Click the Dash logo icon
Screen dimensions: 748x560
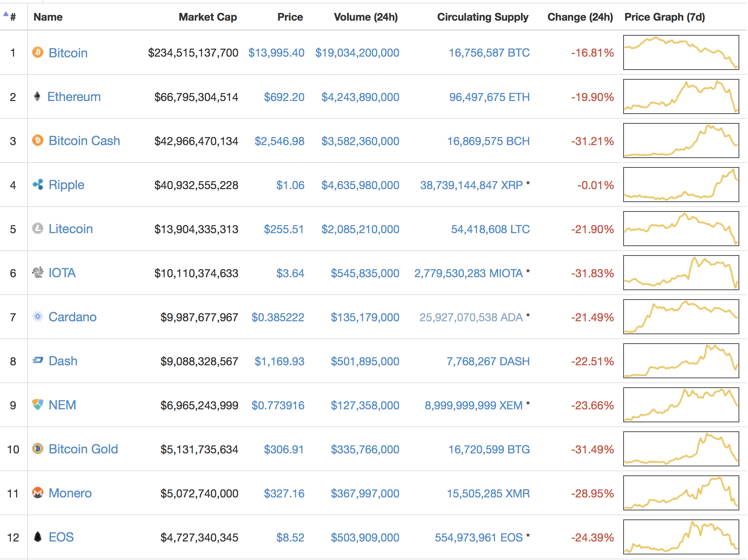pyautogui.click(x=38, y=360)
